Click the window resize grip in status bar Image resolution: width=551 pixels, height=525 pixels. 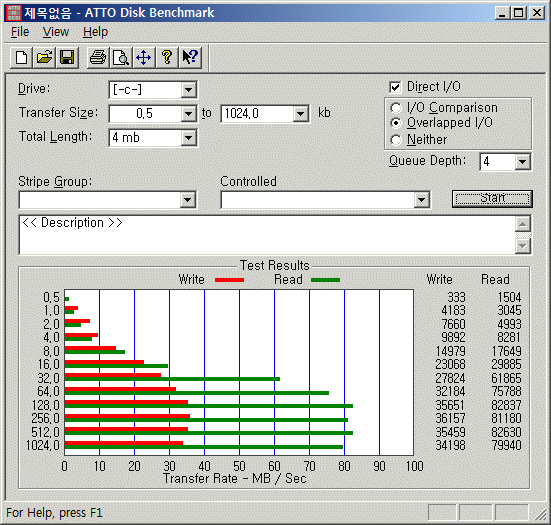540,514
